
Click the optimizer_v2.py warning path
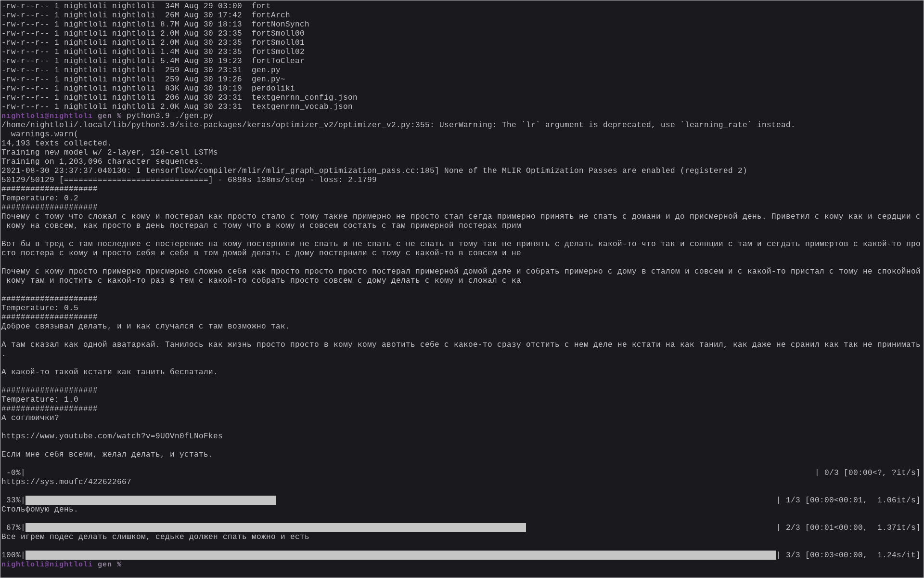click(x=217, y=125)
